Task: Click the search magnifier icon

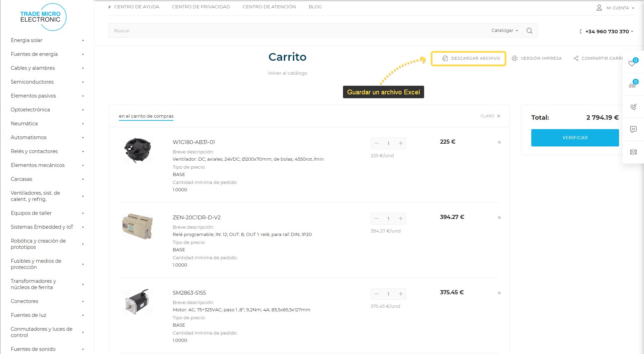Action: pyautogui.click(x=529, y=31)
